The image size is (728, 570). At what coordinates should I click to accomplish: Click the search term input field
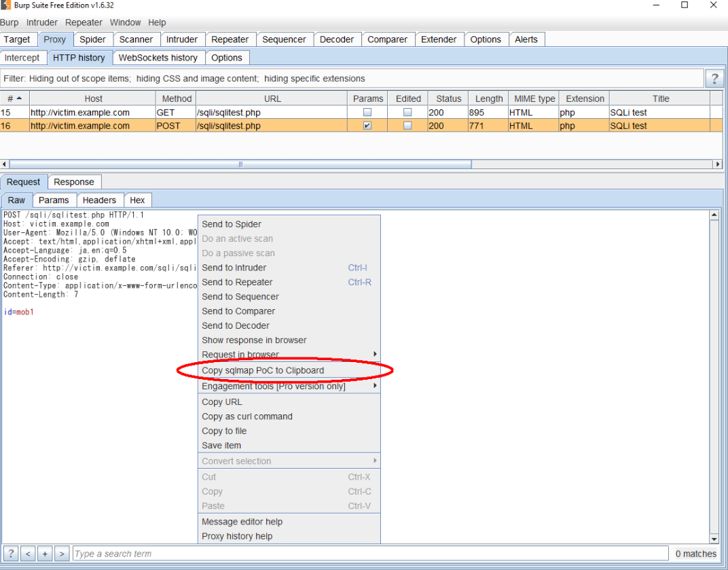pyautogui.click(x=371, y=554)
